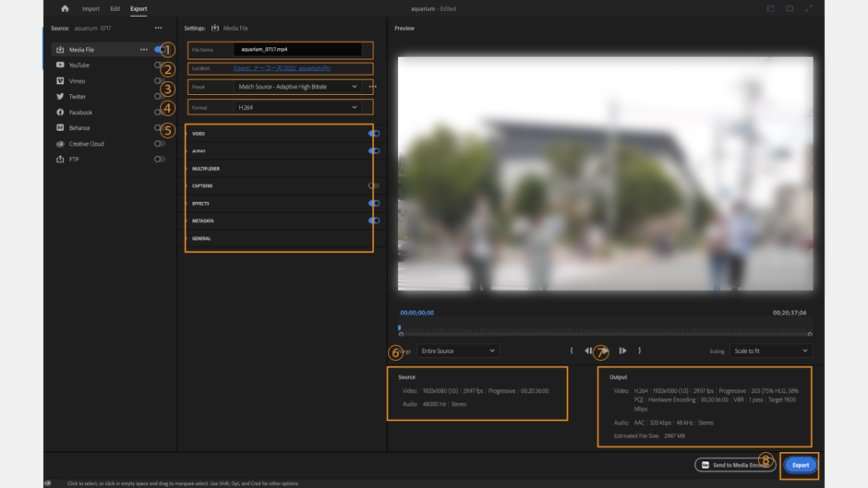
Task: Switch to the Import tab
Action: [x=90, y=8]
